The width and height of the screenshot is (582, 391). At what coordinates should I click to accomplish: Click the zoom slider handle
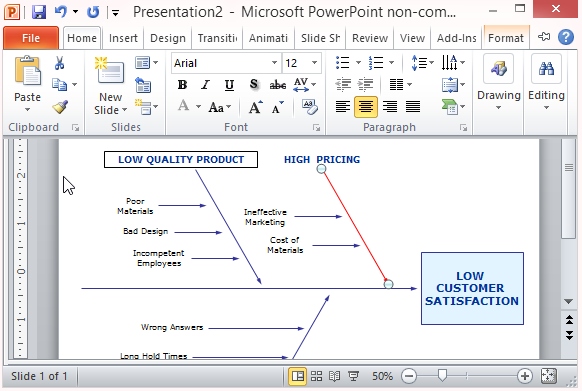[442, 376]
